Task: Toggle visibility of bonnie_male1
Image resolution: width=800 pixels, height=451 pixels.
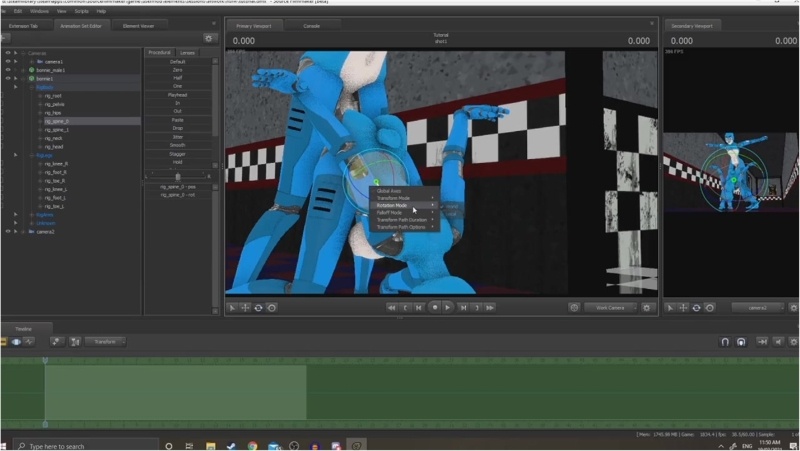Action: 8,70
